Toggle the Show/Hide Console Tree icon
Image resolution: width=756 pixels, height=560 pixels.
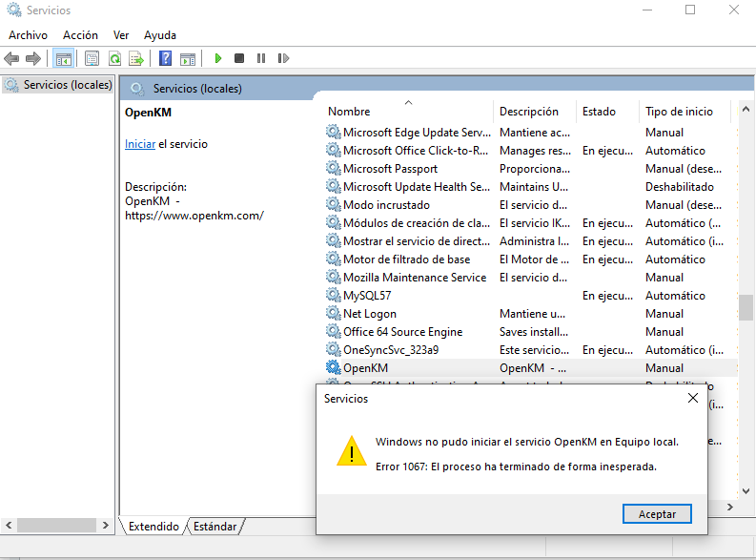point(64,58)
